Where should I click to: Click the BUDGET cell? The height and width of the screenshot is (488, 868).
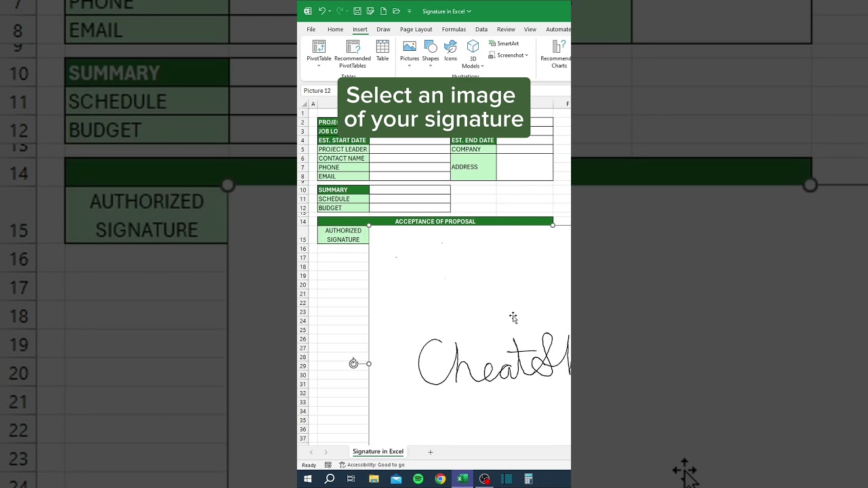pos(343,208)
